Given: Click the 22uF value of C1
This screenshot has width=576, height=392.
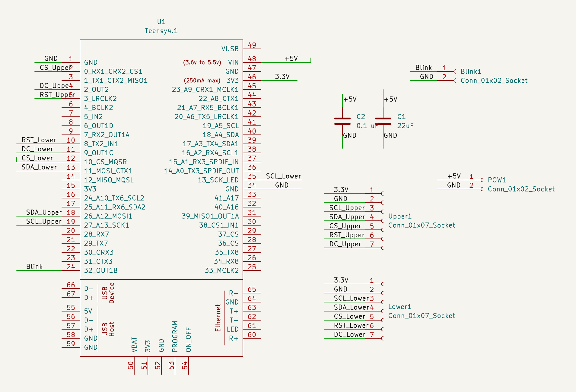Looking at the screenshot, I should (x=405, y=126).
